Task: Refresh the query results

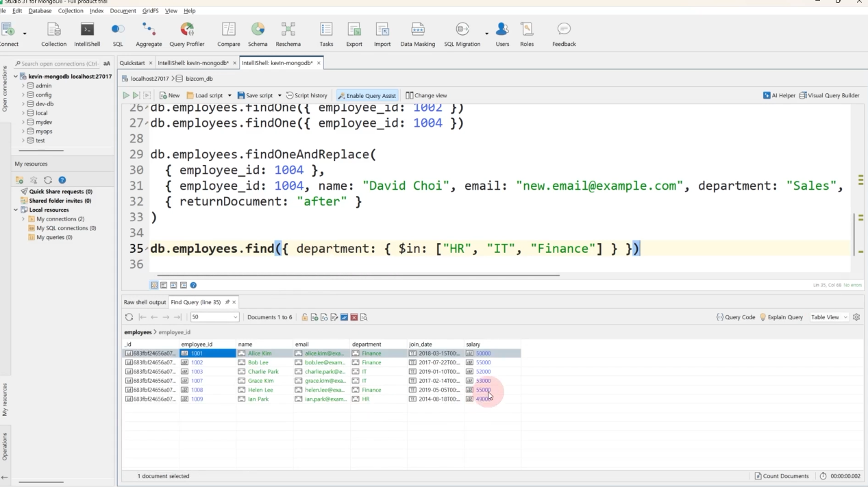Action: coord(129,317)
